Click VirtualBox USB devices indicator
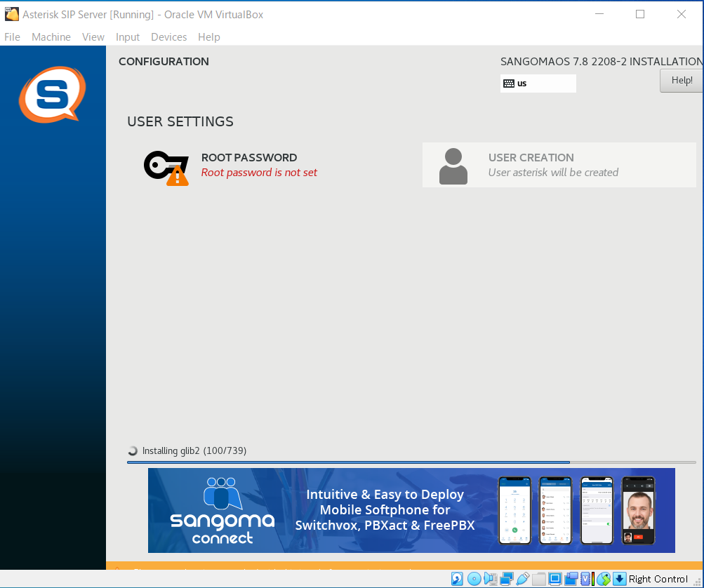The height and width of the screenshot is (588, 704). 523,579
